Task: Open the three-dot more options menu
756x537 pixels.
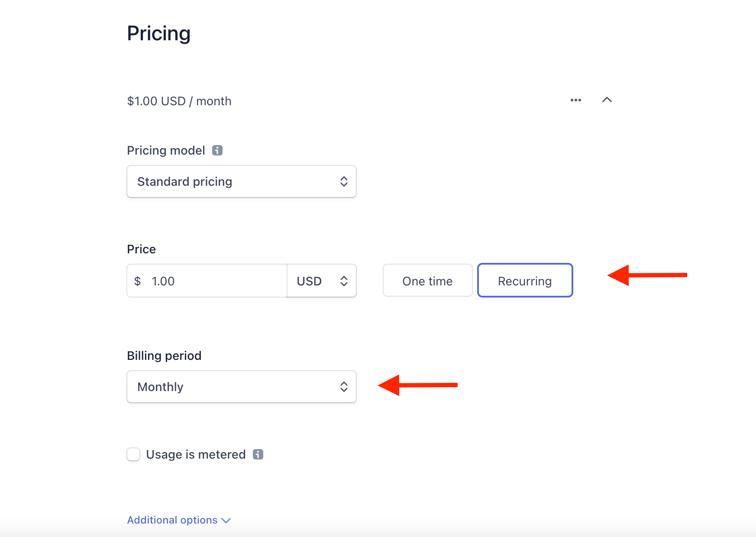Action: click(x=575, y=100)
